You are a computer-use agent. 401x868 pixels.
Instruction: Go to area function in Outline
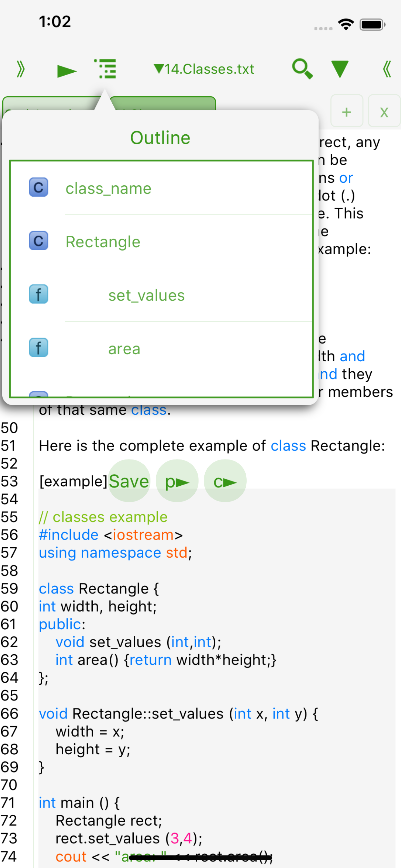coord(162,349)
